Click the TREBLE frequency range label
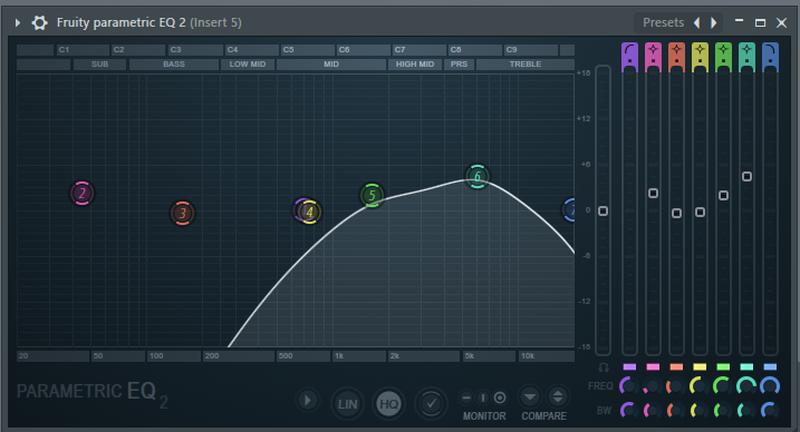The image size is (800, 432). (525, 64)
